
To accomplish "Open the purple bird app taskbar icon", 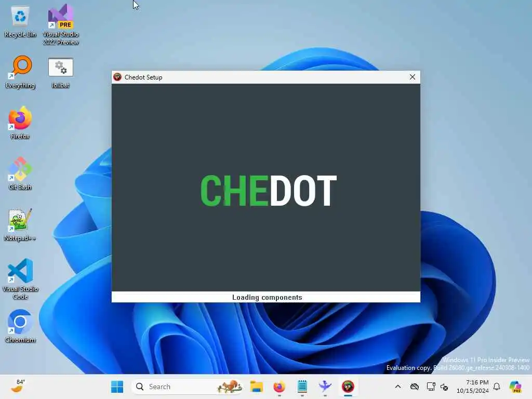I will (x=325, y=387).
